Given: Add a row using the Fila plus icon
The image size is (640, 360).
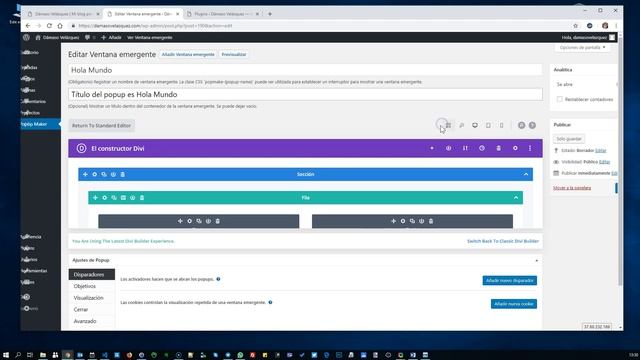Looking at the screenshot, I should click(95, 198).
